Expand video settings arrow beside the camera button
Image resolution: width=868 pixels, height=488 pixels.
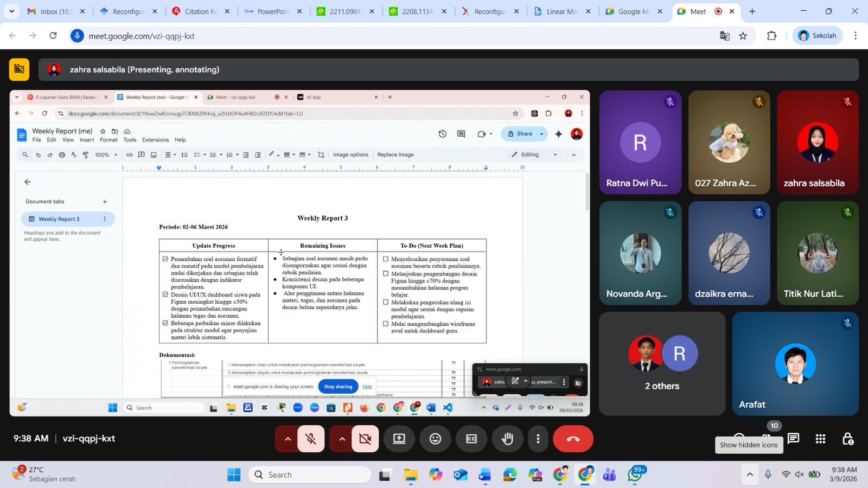tap(341, 439)
